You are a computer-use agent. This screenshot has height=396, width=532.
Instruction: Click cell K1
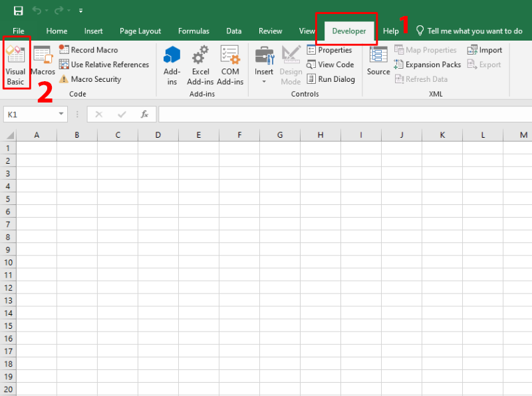(x=442, y=148)
